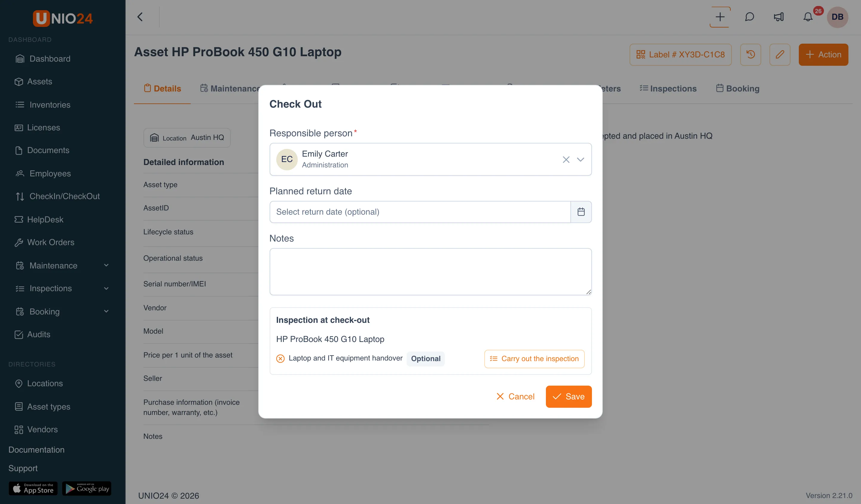Clear selected responsible person Emily Carter
This screenshot has width=861, height=504.
coord(566,160)
